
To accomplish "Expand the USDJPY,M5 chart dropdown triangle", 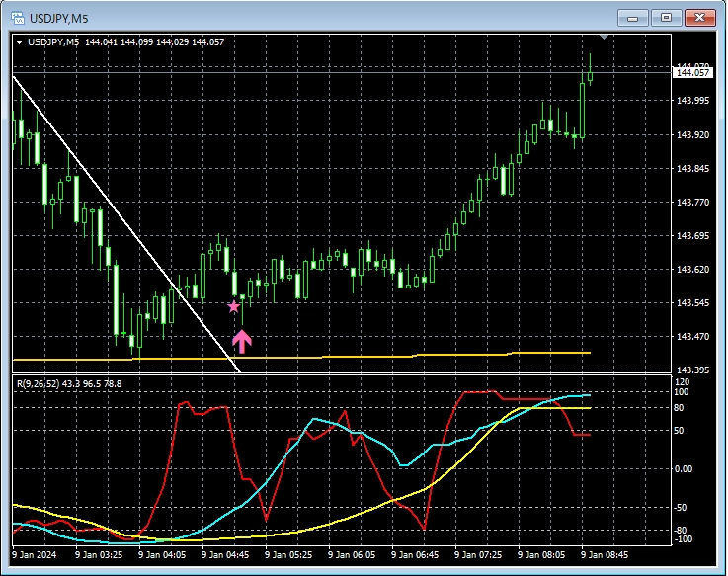I will pyautogui.click(x=20, y=42).
